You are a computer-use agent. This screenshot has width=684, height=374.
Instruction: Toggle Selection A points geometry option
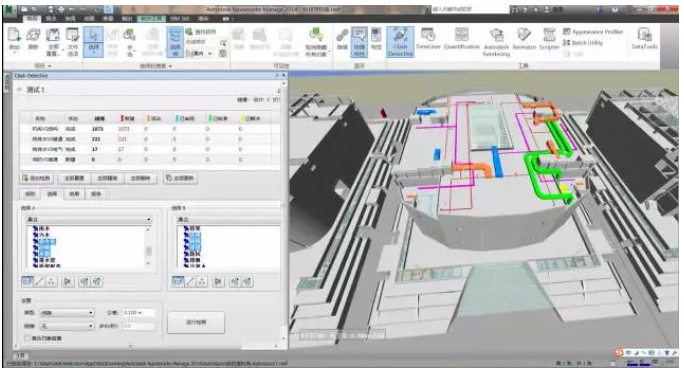pyautogui.click(x=51, y=281)
